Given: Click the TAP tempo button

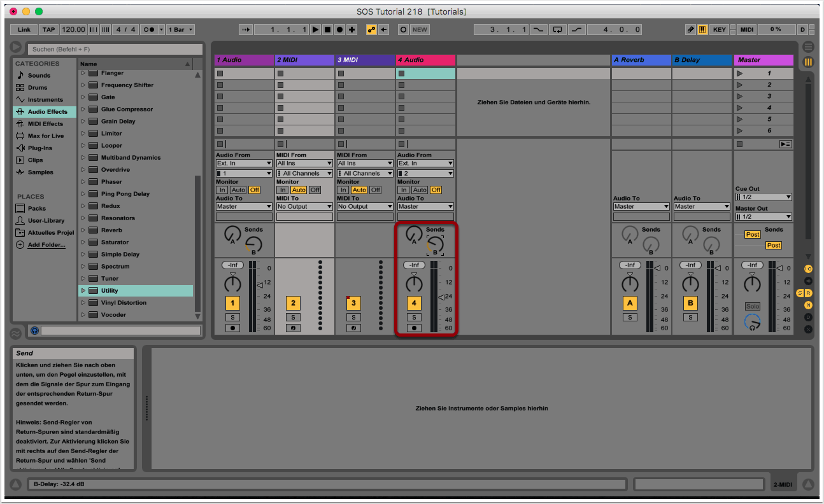Looking at the screenshot, I should click(x=48, y=30).
